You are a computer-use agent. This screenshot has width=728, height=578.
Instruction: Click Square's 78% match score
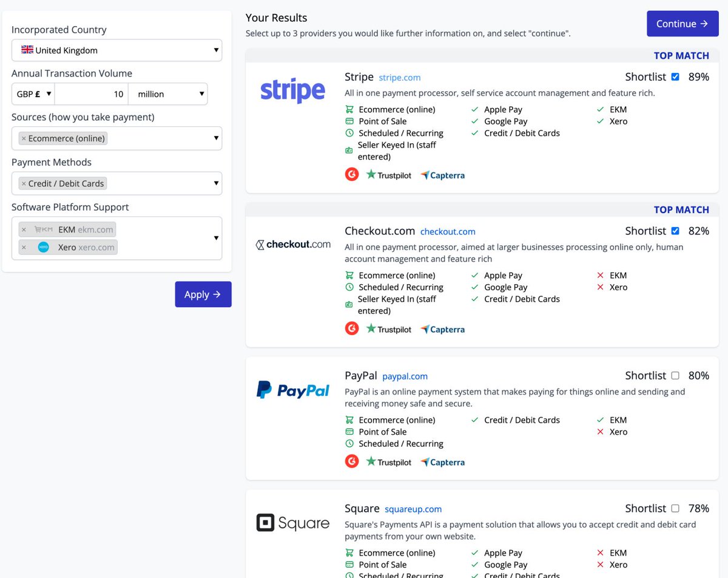699,508
